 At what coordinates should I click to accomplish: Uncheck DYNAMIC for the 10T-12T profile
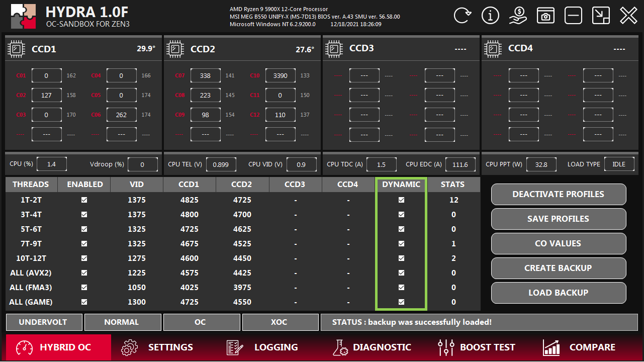tap(401, 258)
